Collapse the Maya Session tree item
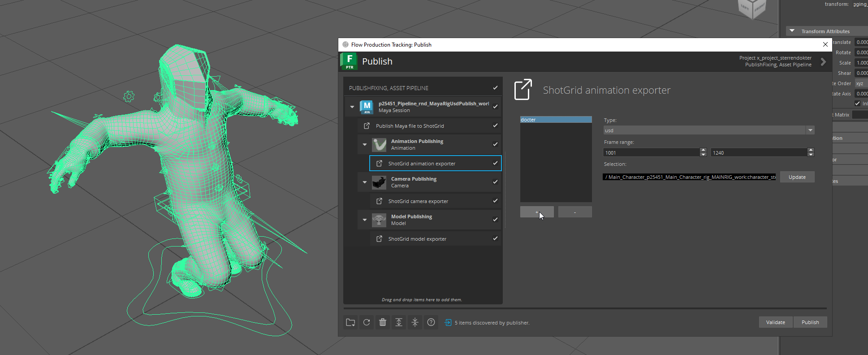This screenshot has width=868, height=355. pyautogui.click(x=352, y=107)
